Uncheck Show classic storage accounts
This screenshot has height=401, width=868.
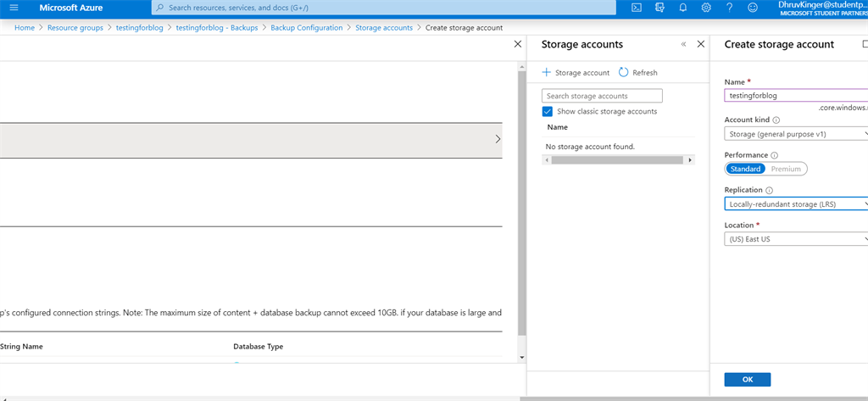pos(548,111)
